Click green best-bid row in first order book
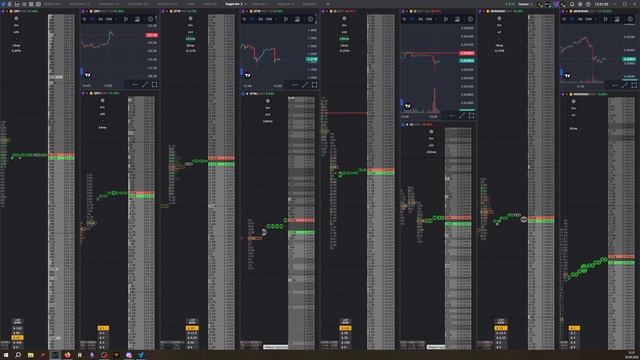Image resolution: width=640 pixels, height=360 pixels. coord(61,158)
